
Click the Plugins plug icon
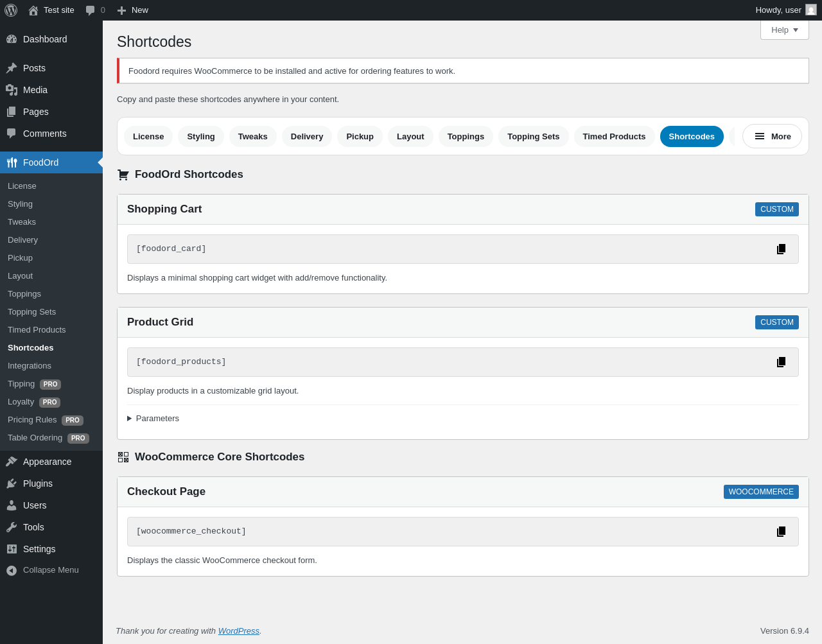pos(12,483)
